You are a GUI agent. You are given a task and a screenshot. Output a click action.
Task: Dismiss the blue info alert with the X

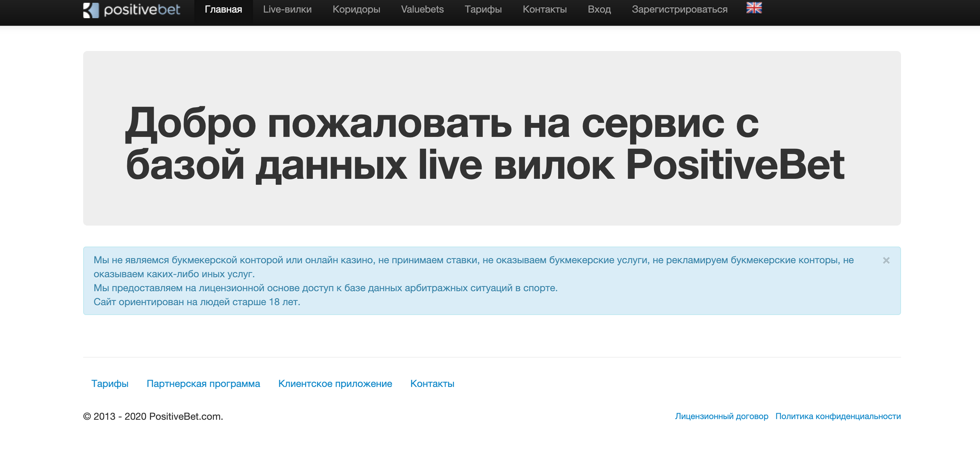[x=886, y=261]
